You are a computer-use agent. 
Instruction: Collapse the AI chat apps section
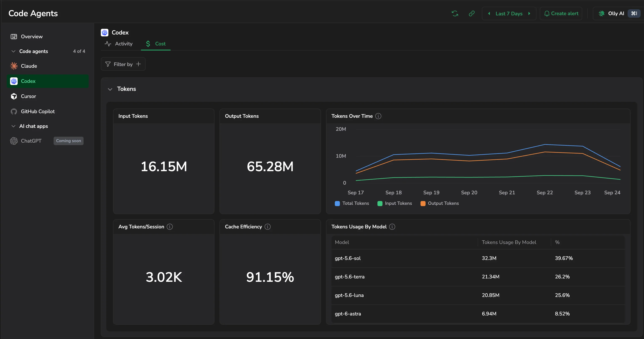pyautogui.click(x=13, y=126)
